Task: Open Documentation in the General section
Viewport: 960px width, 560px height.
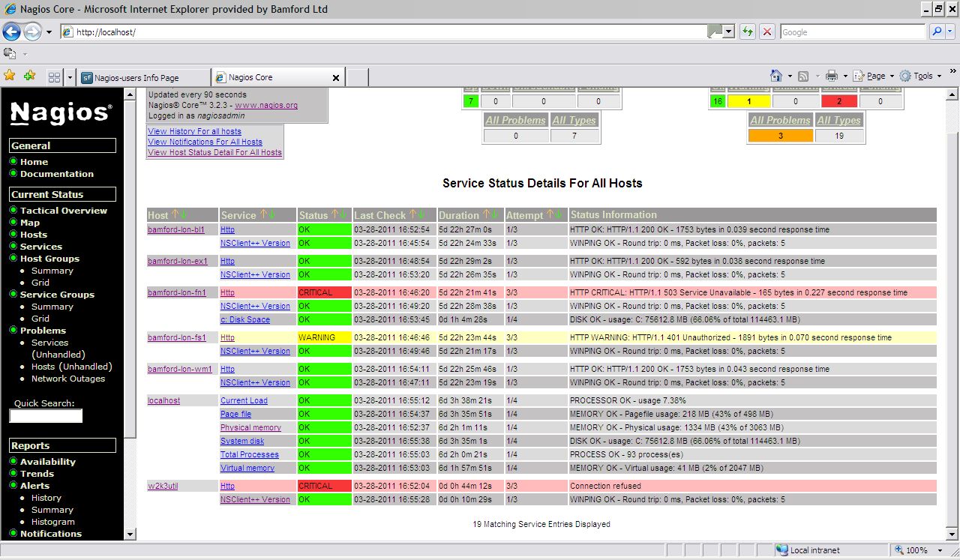Action: click(57, 174)
